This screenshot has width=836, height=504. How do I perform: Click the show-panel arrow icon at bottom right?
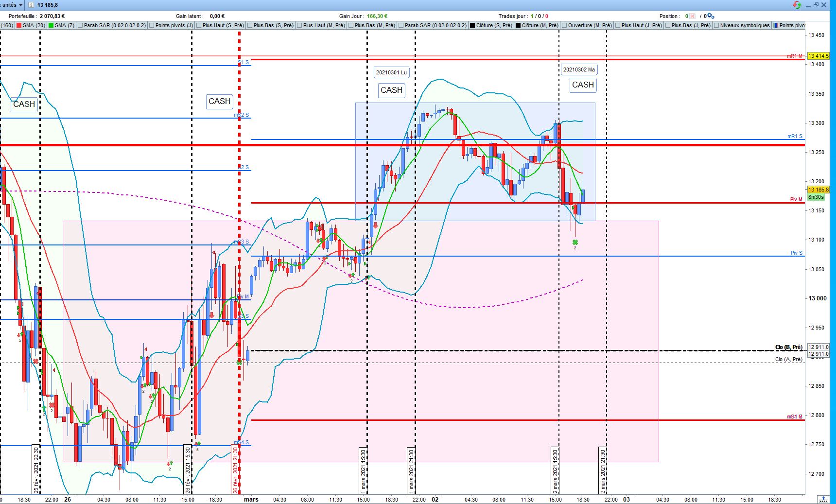[x=823, y=499]
